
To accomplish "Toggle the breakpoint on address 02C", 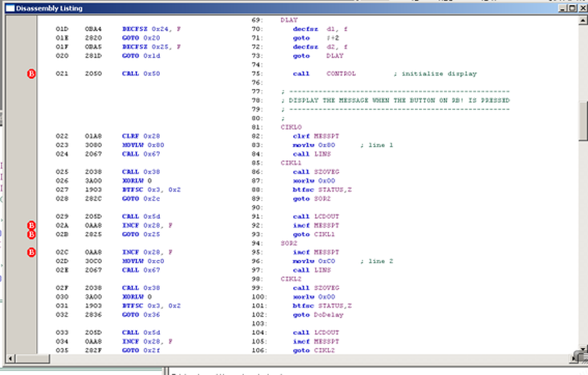I will point(31,252).
